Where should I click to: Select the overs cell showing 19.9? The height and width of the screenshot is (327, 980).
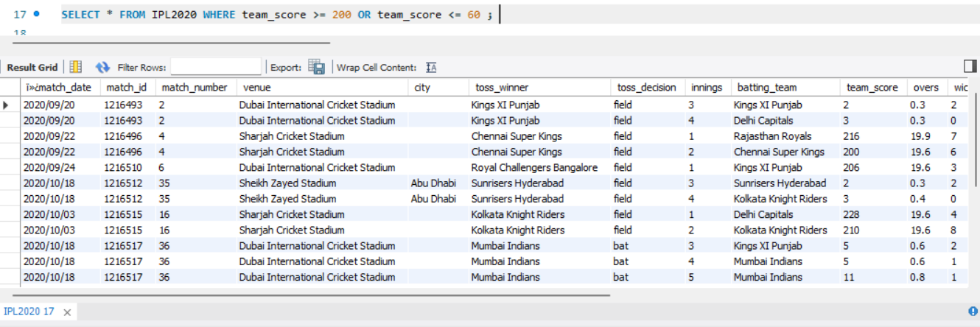tap(926, 136)
